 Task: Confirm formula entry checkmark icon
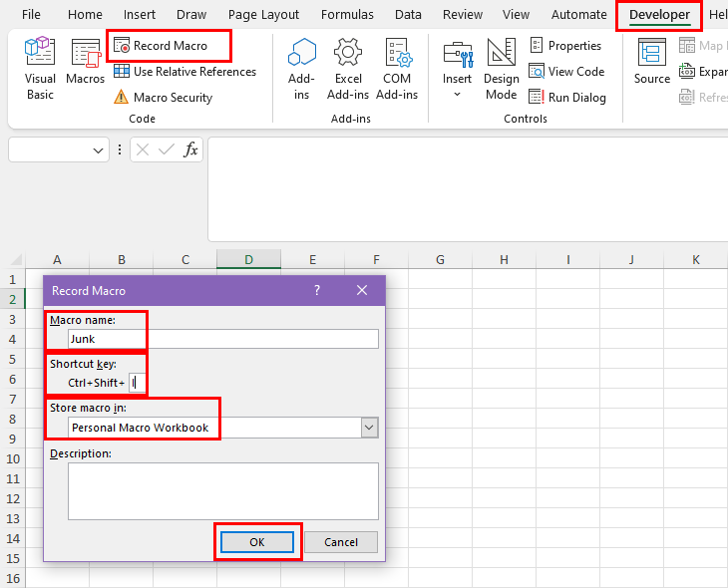tap(167, 149)
